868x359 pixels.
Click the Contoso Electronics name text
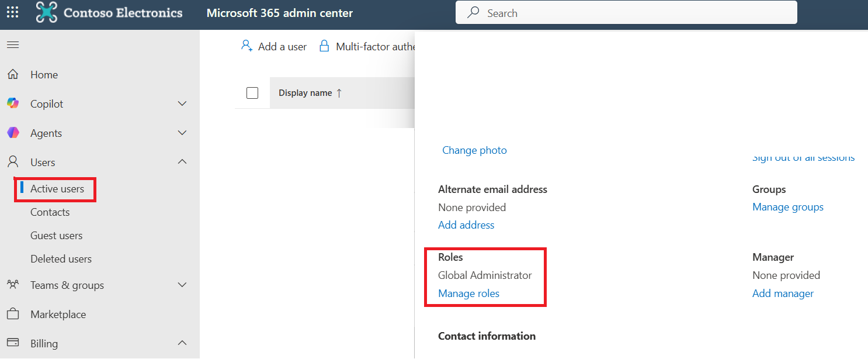123,12
